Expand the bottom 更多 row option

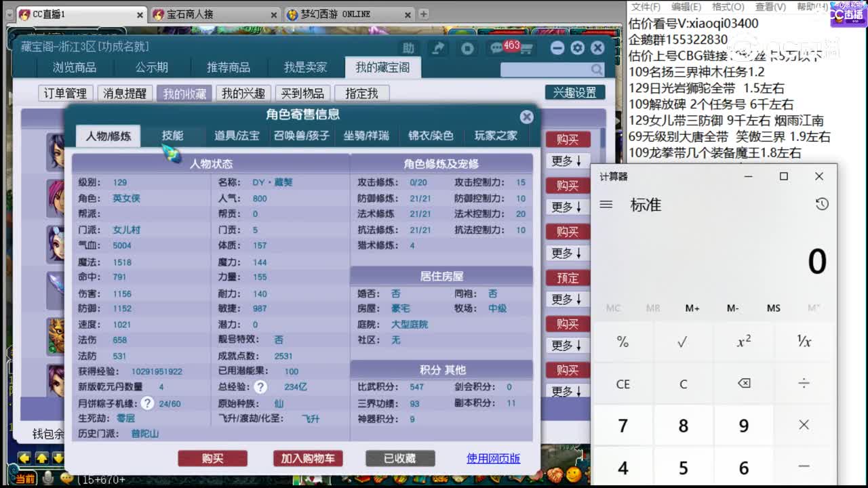[x=567, y=391]
